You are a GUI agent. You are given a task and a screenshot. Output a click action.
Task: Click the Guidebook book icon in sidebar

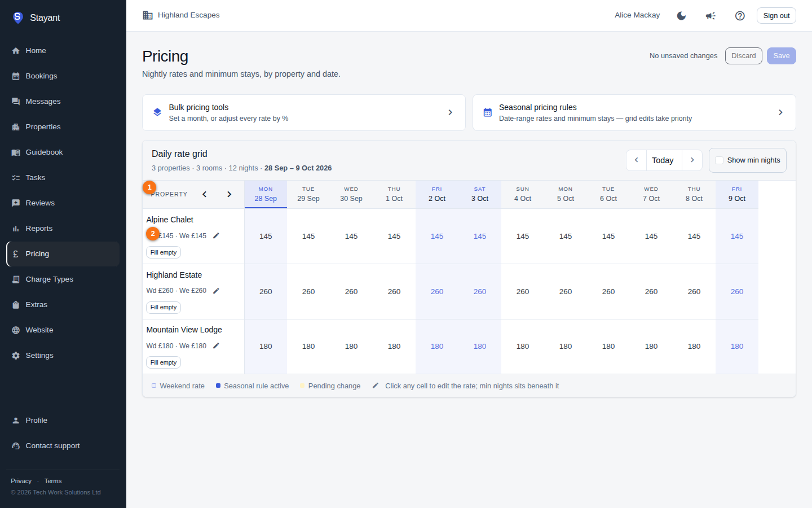(16, 152)
